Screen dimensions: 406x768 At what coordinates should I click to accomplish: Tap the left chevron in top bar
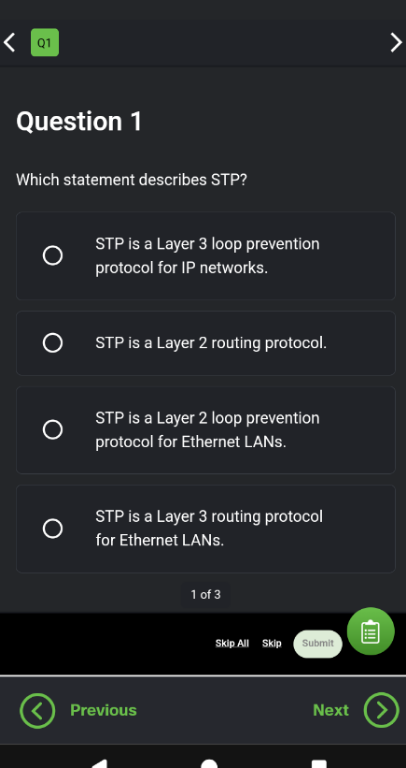coord(9,43)
